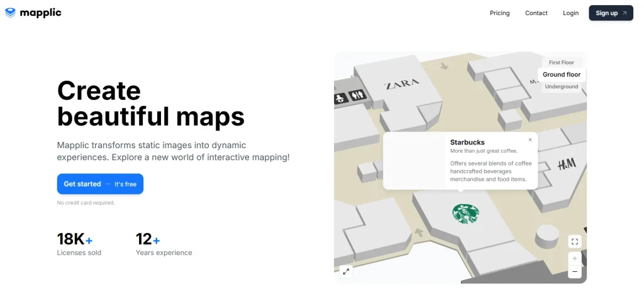Click the Sign up button
The height and width of the screenshot is (297, 644).
(x=611, y=13)
